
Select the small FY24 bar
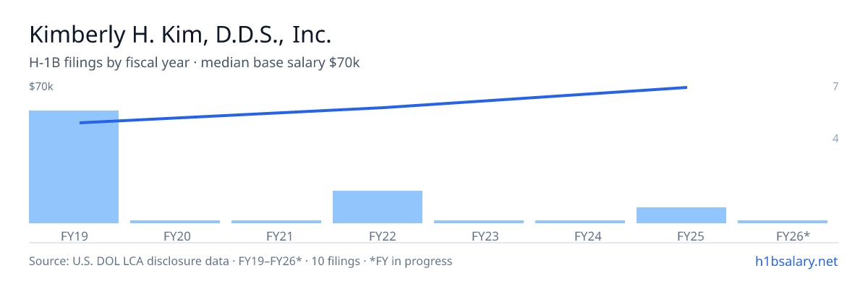(580, 222)
